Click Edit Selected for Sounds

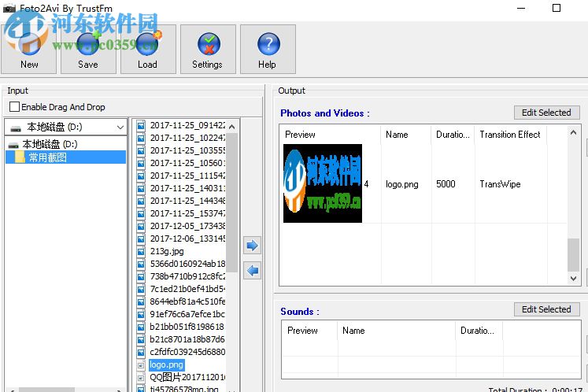point(546,309)
